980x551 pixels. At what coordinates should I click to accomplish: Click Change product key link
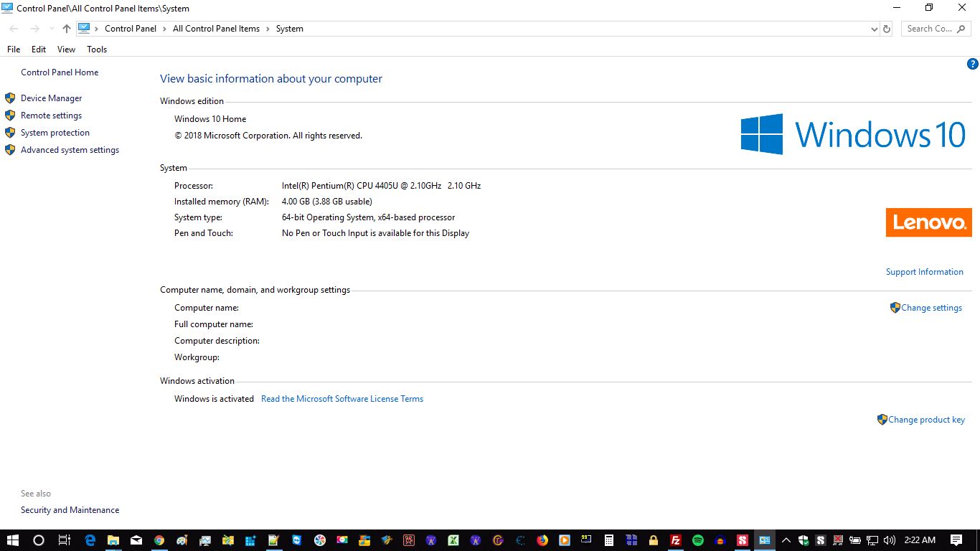click(926, 420)
